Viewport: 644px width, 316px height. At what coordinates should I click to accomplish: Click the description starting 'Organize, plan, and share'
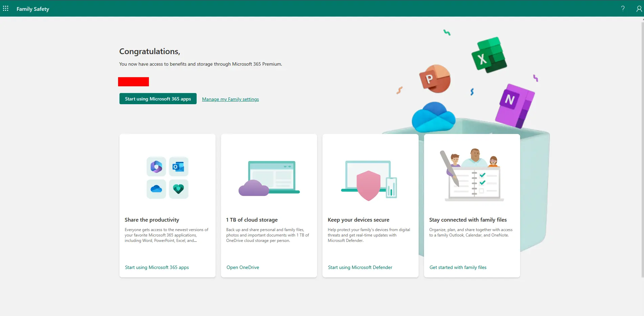471,232
